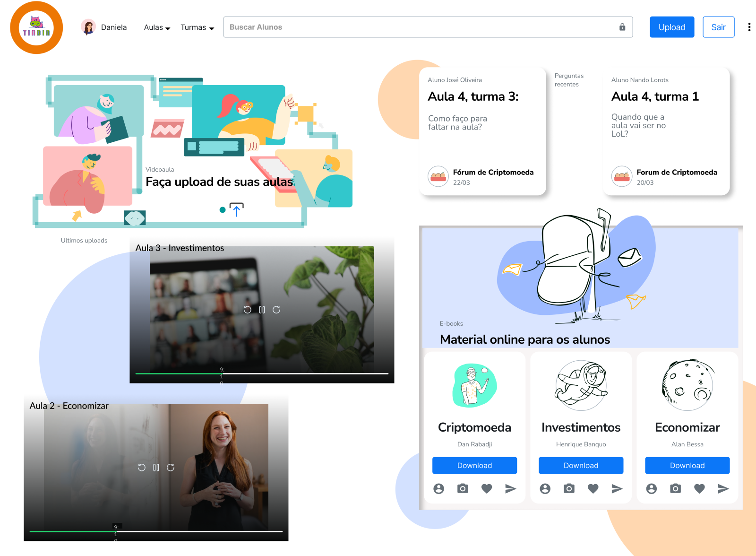Expand the Aulas dropdown
Screen dimensions: 756x556
(156, 27)
